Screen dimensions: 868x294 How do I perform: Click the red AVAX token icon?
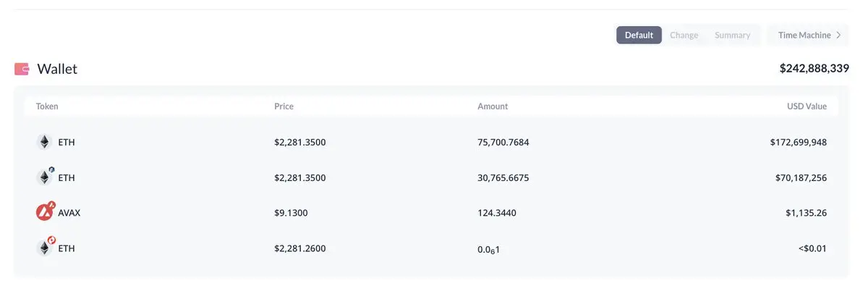[45, 213]
